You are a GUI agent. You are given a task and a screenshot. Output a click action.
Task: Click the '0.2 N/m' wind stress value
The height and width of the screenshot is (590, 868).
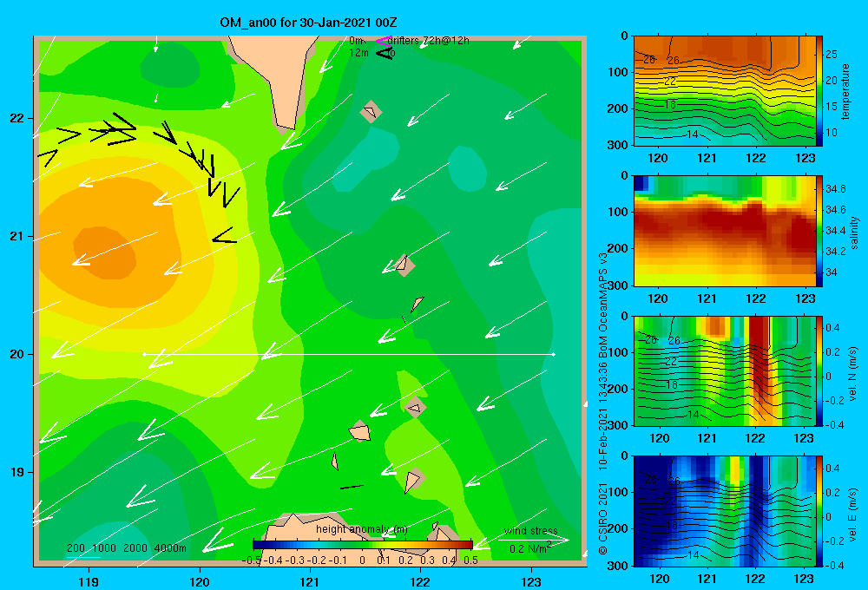click(x=528, y=549)
